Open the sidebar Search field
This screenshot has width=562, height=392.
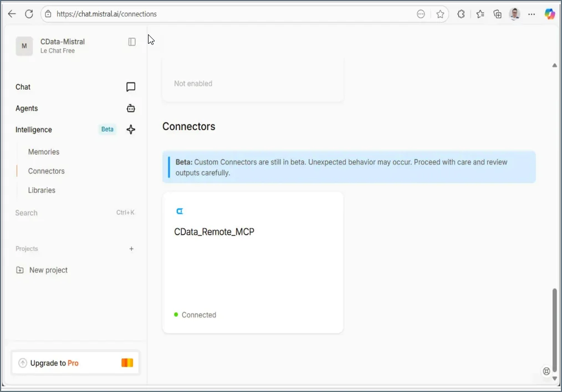click(75, 213)
